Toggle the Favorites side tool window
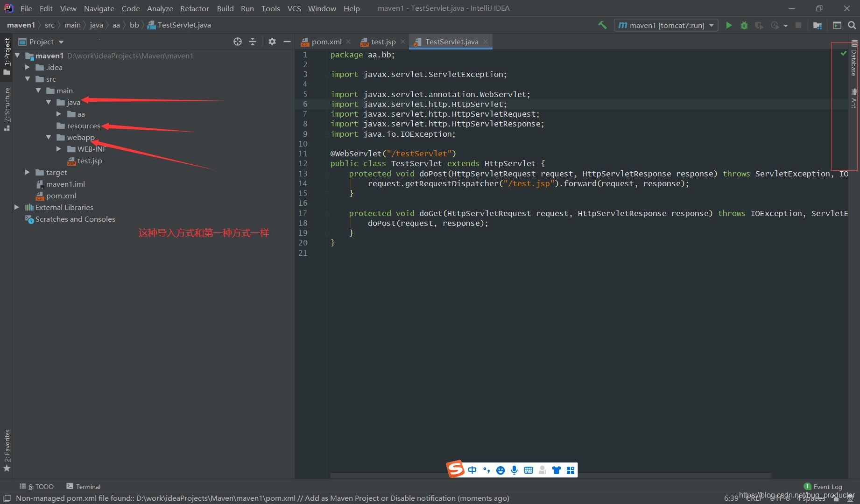This screenshot has width=860, height=504. [7, 450]
